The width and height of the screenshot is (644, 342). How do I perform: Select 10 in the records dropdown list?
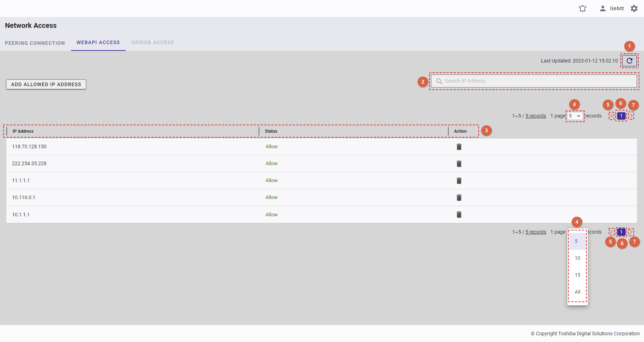pos(577,258)
